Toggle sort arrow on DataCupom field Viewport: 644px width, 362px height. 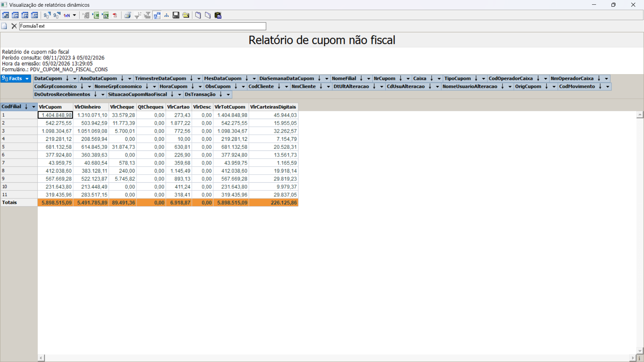[67, 78]
